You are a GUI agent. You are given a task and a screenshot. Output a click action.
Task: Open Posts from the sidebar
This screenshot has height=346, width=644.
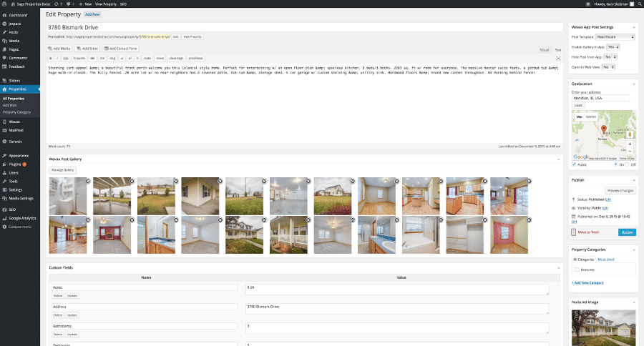tap(14, 32)
